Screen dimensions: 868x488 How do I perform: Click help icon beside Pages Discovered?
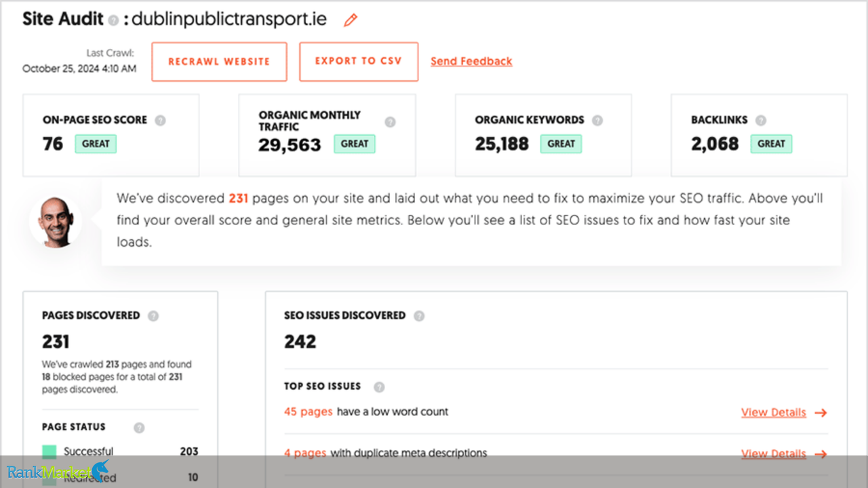[153, 316]
